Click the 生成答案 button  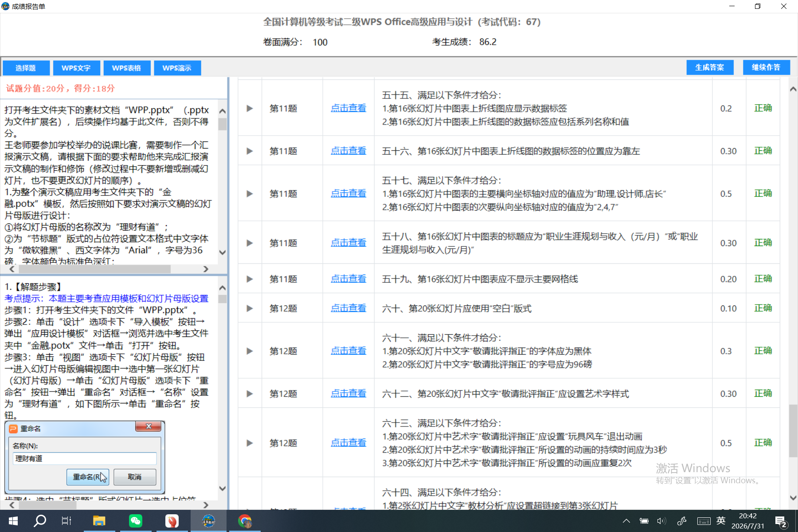pos(710,67)
